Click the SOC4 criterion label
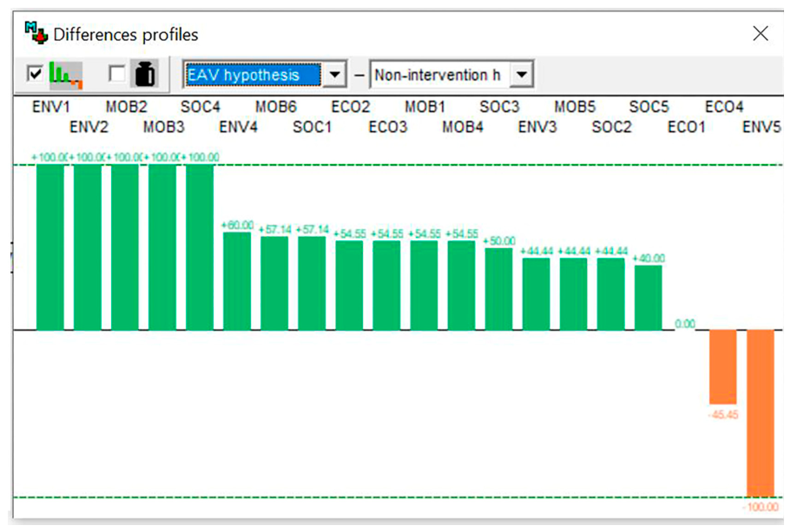The height and width of the screenshot is (532, 791). click(x=201, y=107)
